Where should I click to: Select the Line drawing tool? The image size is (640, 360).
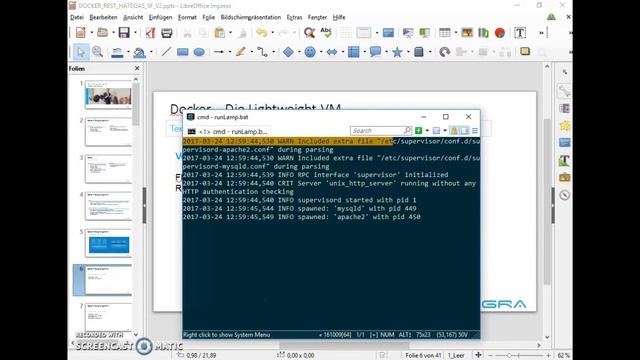point(166,52)
